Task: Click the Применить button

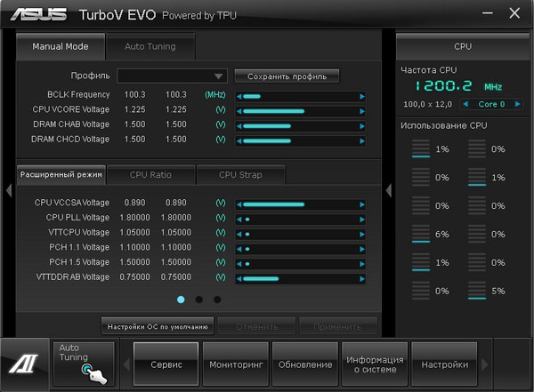Action: (337, 326)
